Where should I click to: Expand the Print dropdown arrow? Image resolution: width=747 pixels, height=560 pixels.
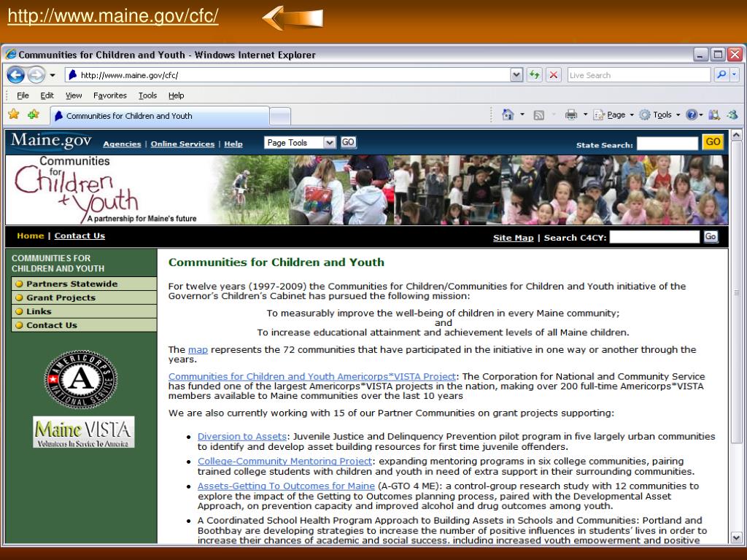pos(585,114)
